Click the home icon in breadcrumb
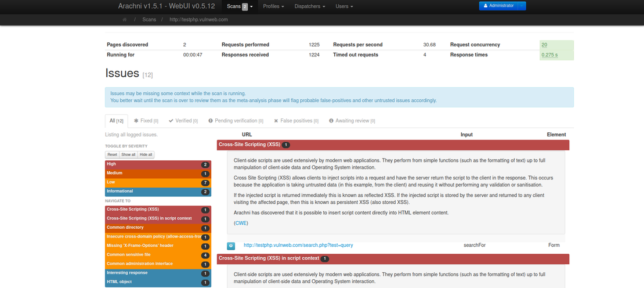 [124, 19]
